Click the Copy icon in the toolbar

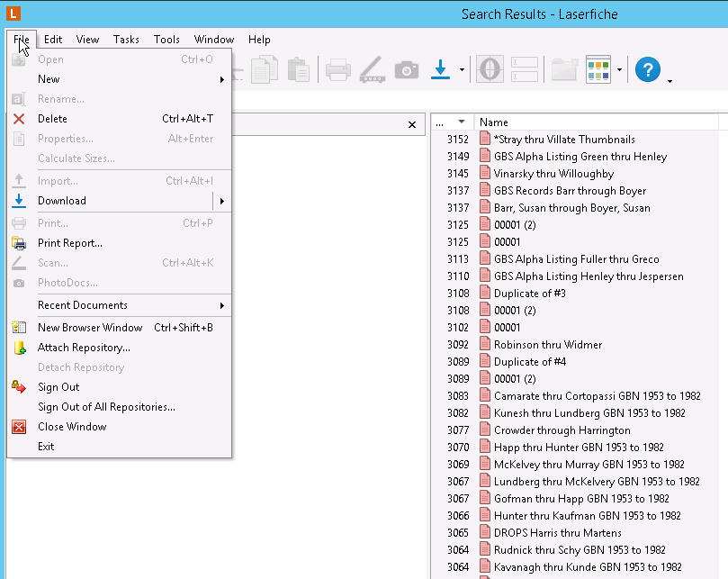tap(265, 69)
